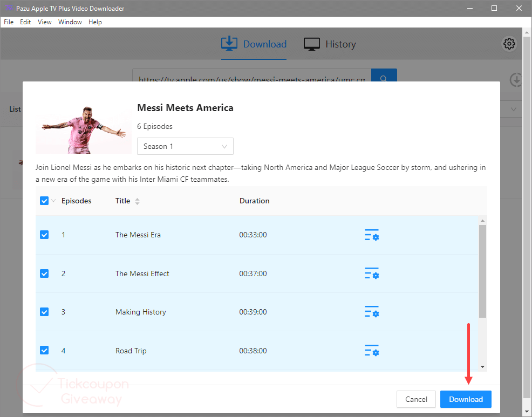Toggle the select-all episodes checkbox

tap(44, 201)
